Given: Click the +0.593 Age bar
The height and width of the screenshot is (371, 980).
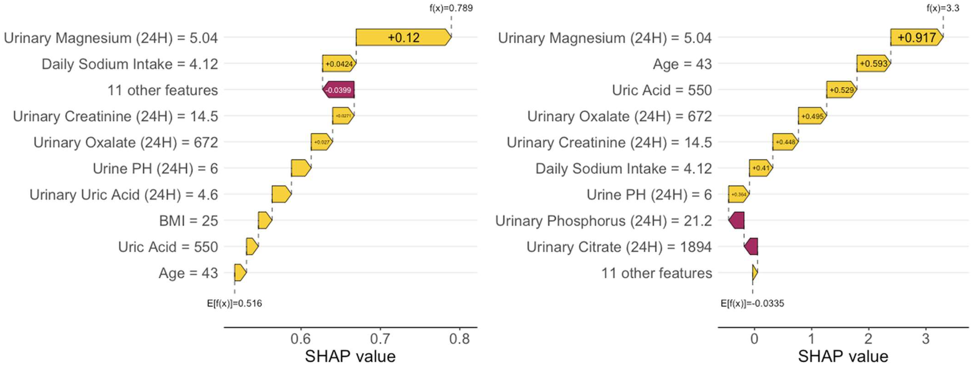Looking at the screenshot, I should pyautogui.click(x=874, y=63).
